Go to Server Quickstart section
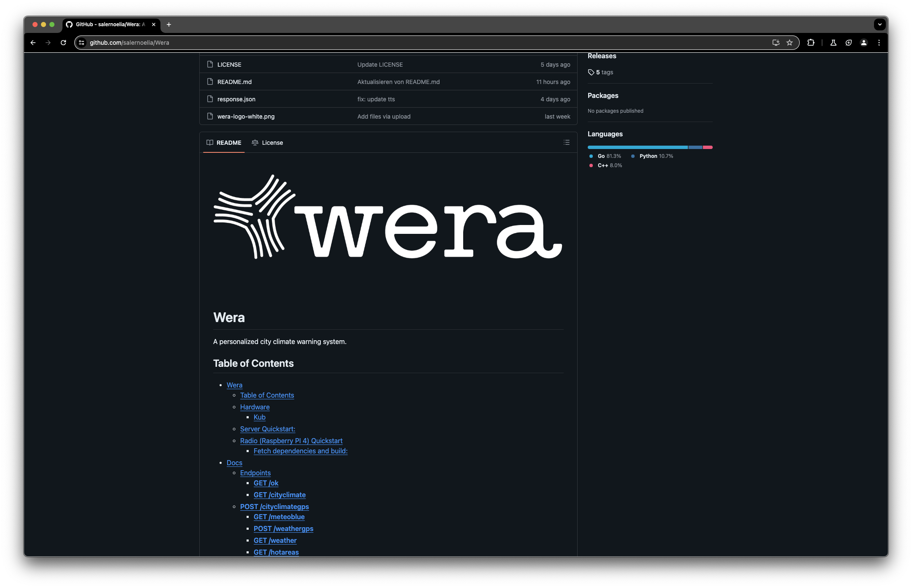The height and width of the screenshot is (588, 912). (268, 429)
